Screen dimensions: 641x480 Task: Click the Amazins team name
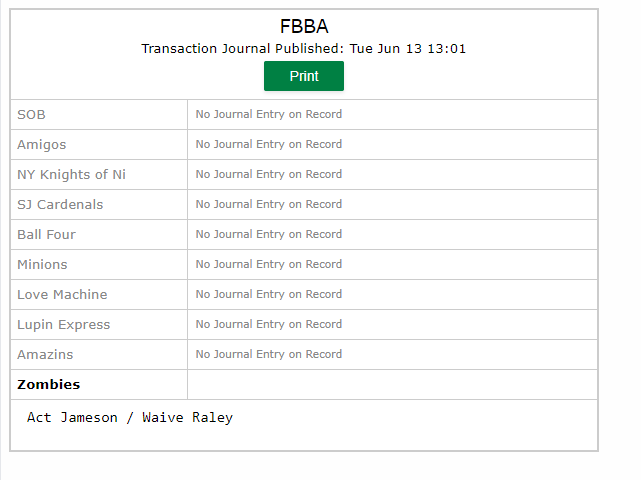45,354
